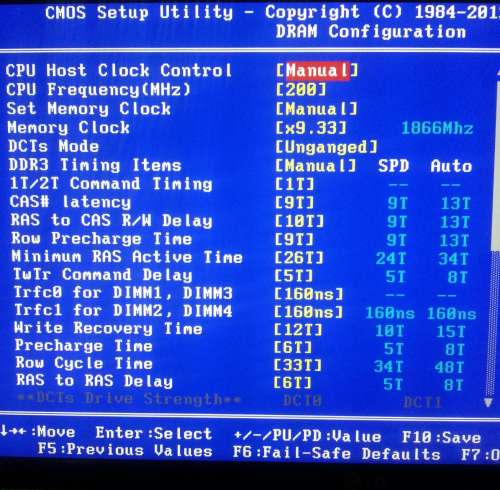Click the CPU Frequency(MHz) label

[98, 90]
